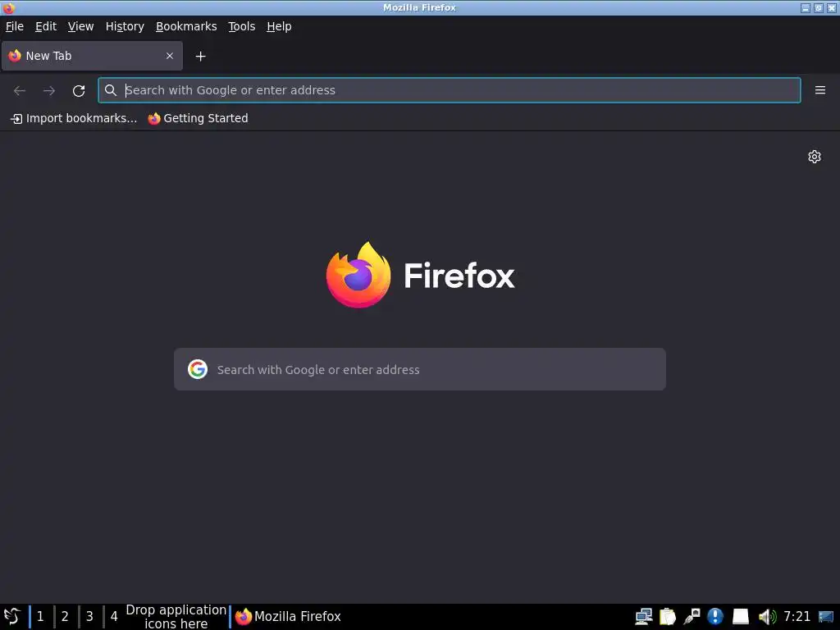This screenshot has height=630, width=840.
Task: Go back using the back arrow
Action: click(x=20, y=90)
